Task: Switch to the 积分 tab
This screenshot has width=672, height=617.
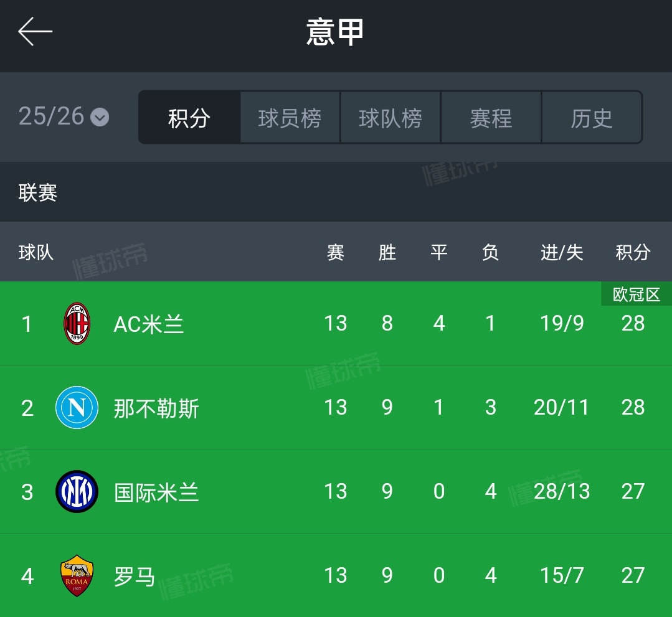Action: click(x=189, y=117)
